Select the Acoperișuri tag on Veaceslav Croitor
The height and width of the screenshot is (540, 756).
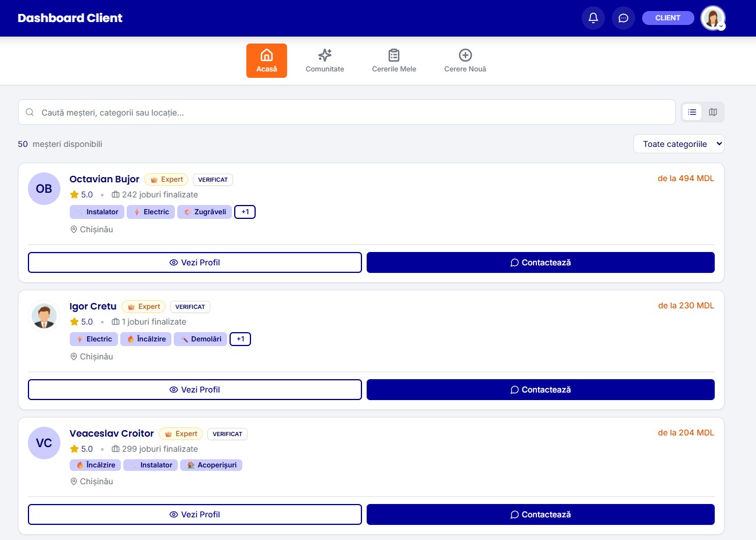[211, 465]
